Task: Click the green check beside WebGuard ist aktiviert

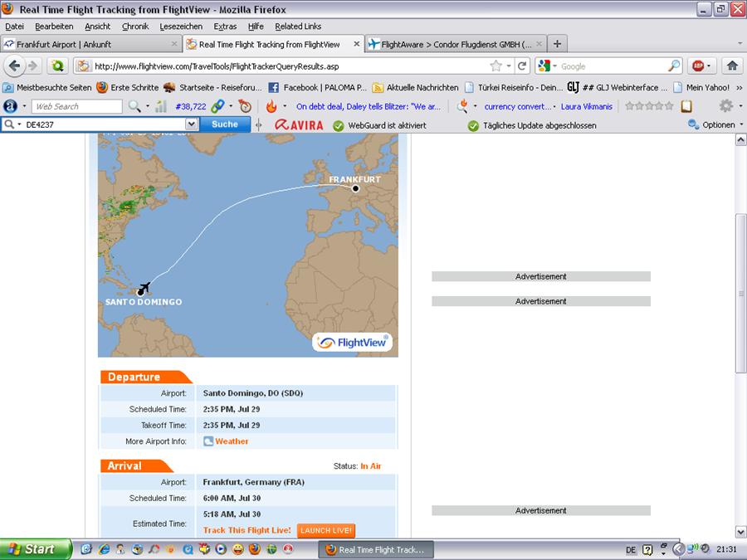Action: [339, 126]
